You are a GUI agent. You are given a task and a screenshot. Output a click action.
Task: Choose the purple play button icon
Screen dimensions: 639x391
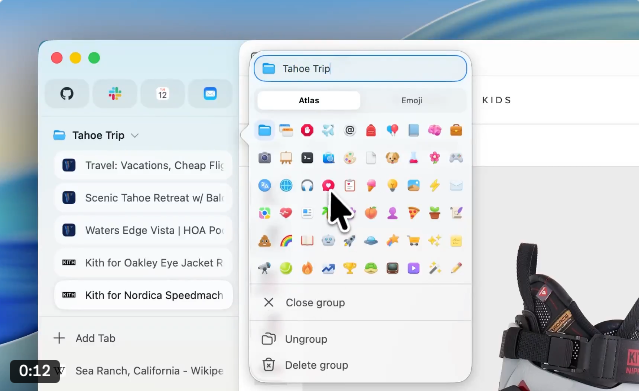click(413, 268)
